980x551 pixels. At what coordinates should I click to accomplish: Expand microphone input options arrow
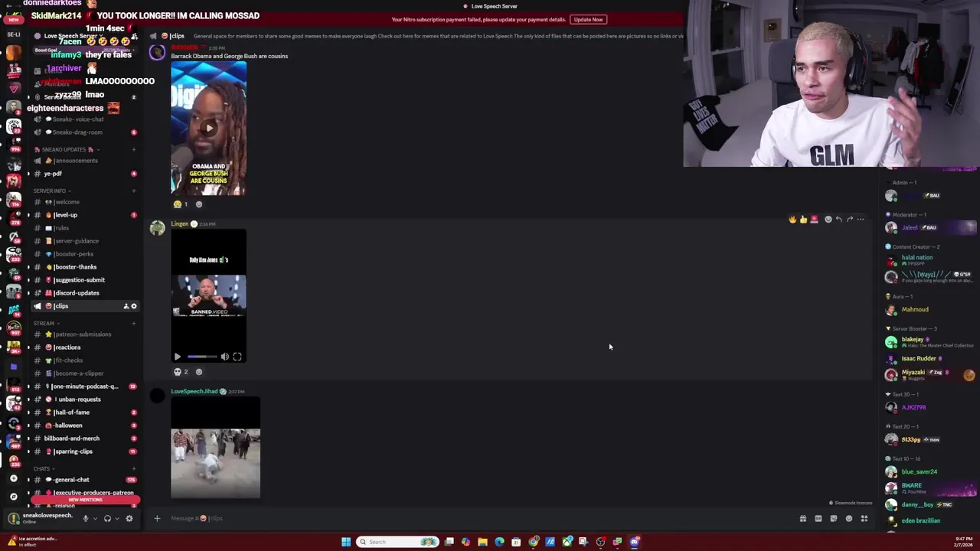tap(95, 518)
